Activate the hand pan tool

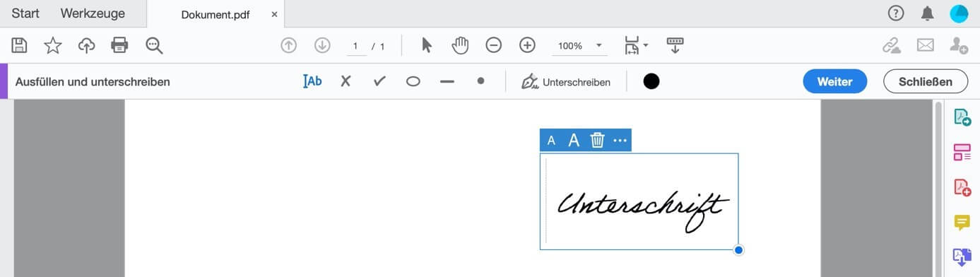(461, 45)
